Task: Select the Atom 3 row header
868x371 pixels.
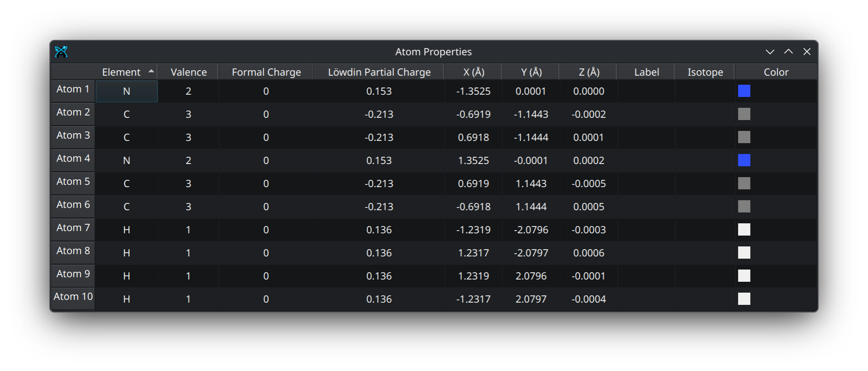Action: [73, 137]
